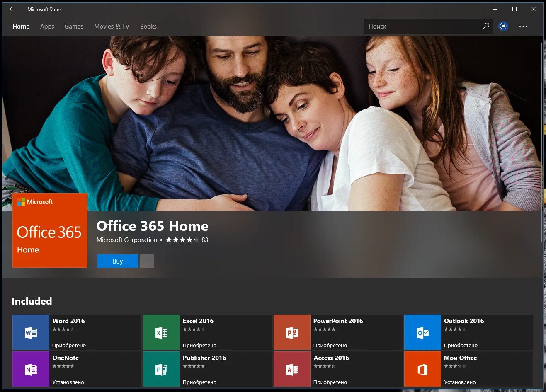The width and height of the screenshot is (546, 392).
Task: Open the user account avatar
Action: click(503, 26)
